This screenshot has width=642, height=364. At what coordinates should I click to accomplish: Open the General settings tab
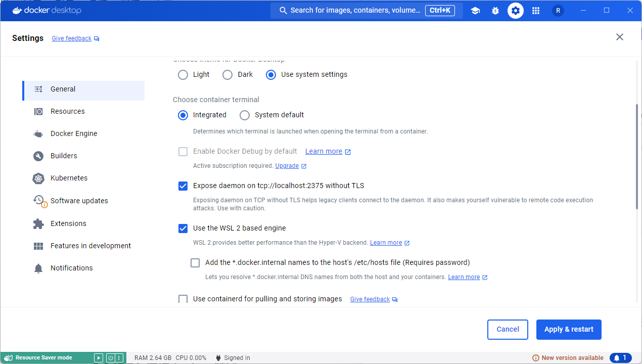(x=84, y=90)
